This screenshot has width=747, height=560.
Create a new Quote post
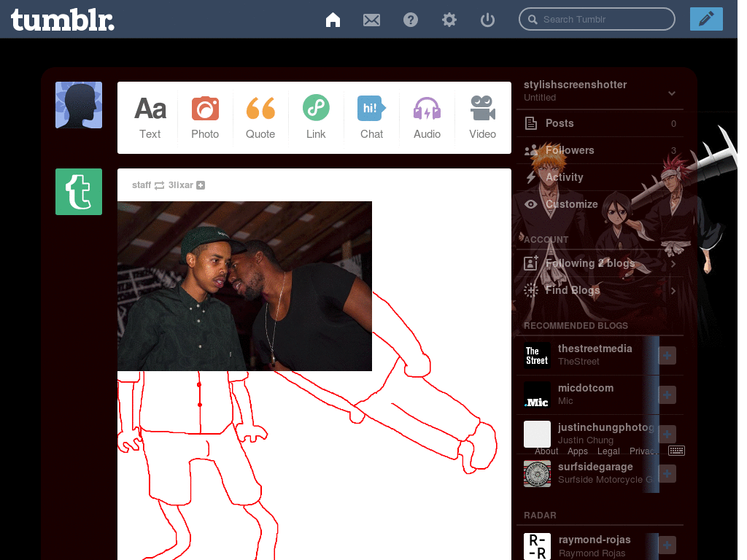pyautogui.click(x=260, y=117)
